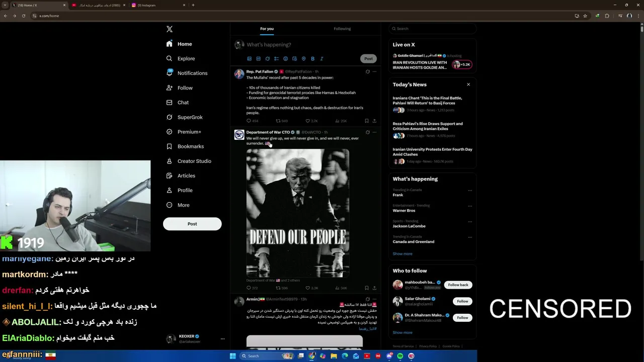Open Profile from the sidebar
The height and width of the screenshot is (362, 644).
click(180, 190)
